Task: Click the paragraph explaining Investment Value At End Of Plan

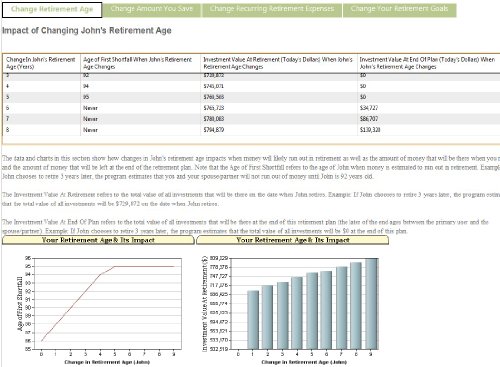Action: (x=246, y=226)
